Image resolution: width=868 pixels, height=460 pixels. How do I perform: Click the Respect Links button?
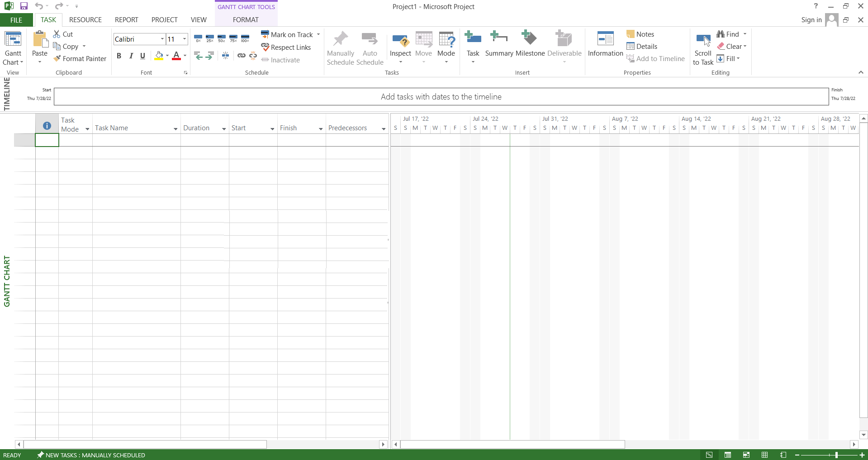point(286,47)
